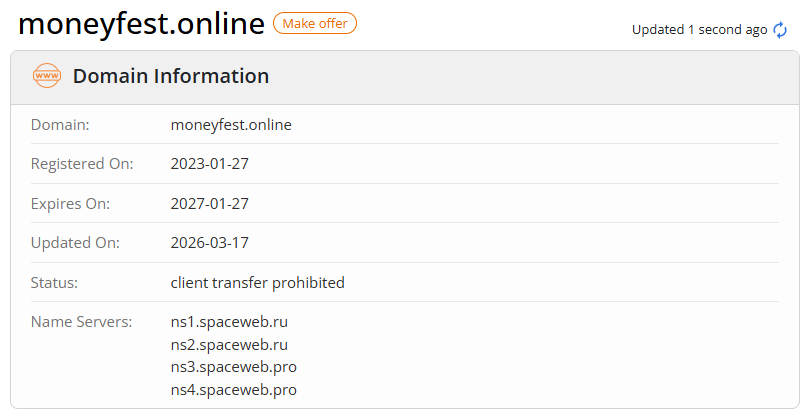Click the moneyfest.online page title

(x=141, y=24)
